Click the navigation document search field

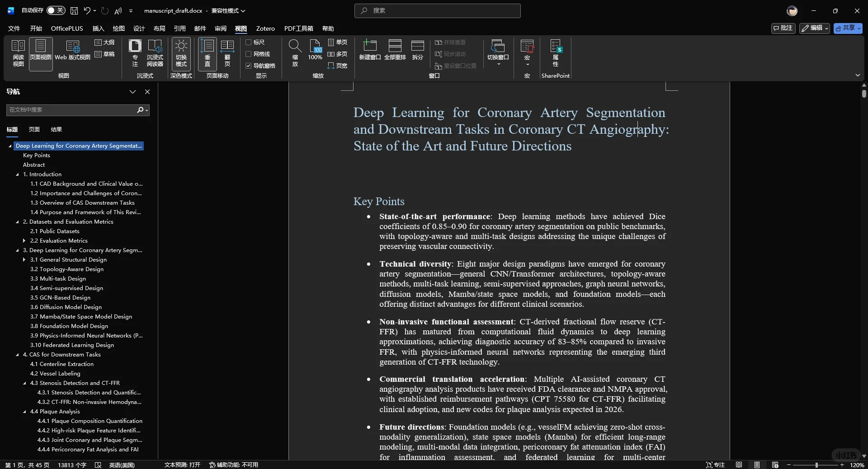[72, 110]
